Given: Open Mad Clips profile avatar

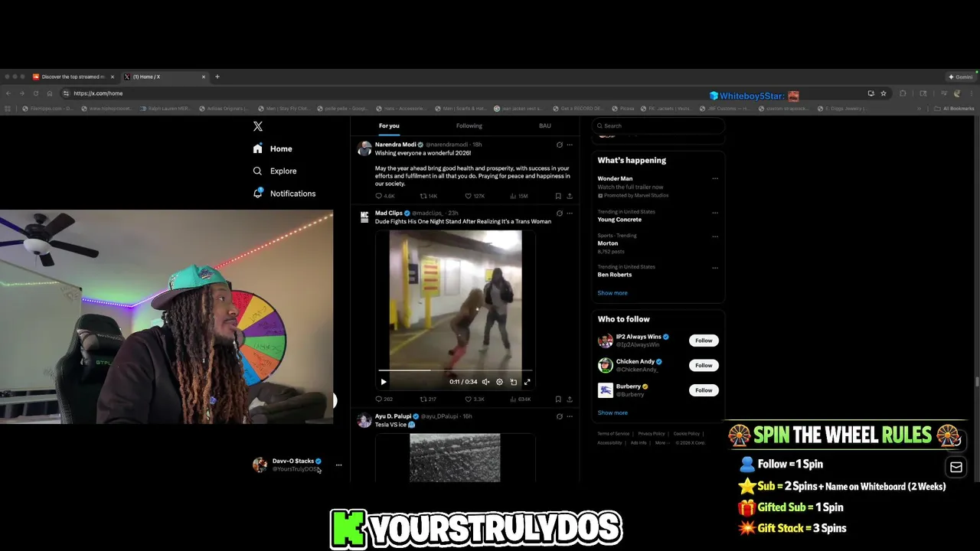Looking at the screenshot, I should (x=364, y=217).
